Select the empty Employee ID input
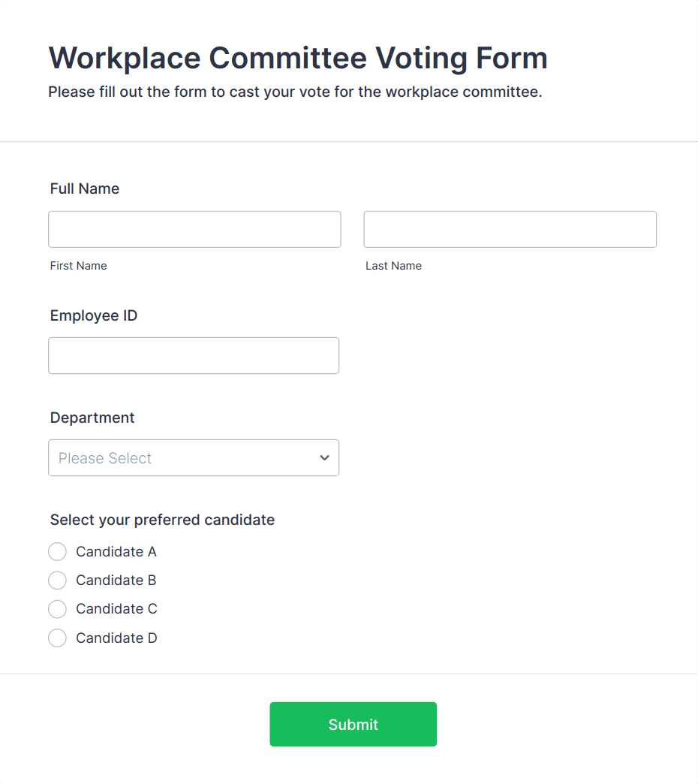This screenshot has height=784, width=698. tap(194, 355)
